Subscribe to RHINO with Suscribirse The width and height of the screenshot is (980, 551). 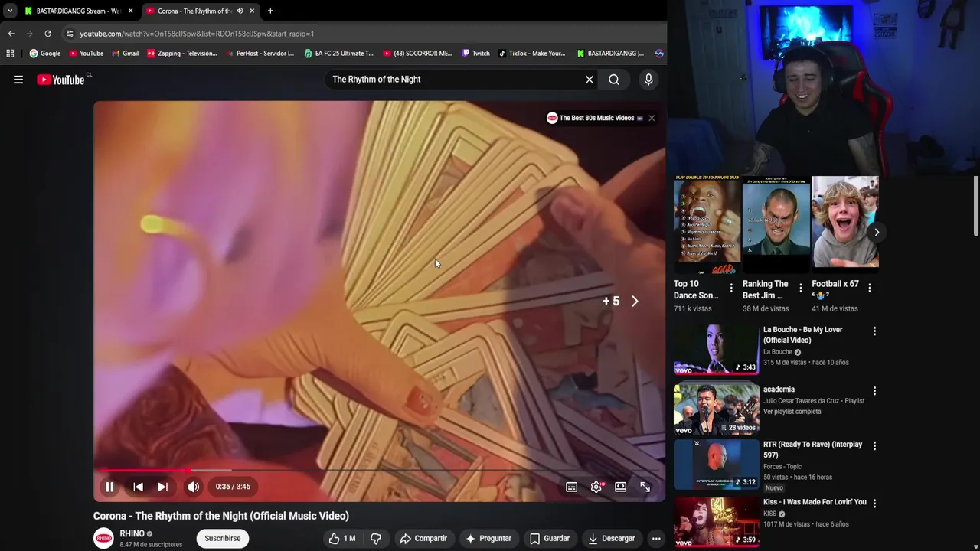tap(223, 539)
